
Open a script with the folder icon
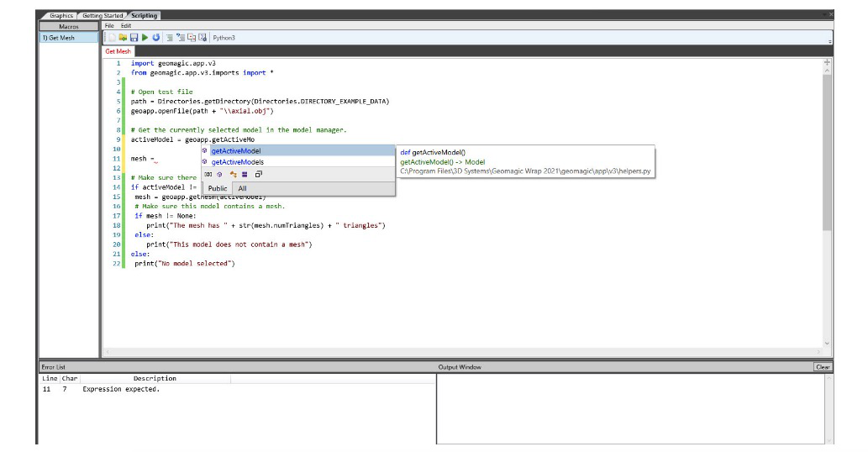pos(123,38)
